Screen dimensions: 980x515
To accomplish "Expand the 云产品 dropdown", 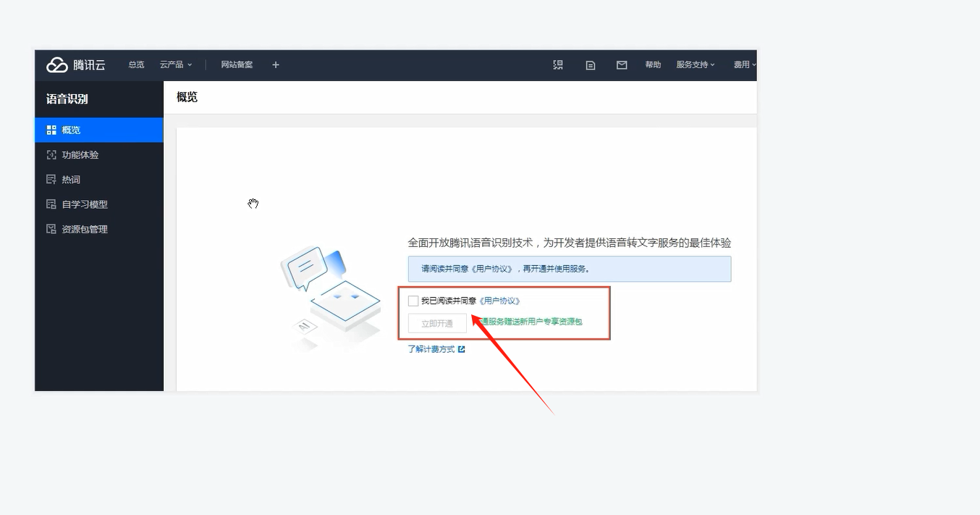I will (x=176, y=64).
